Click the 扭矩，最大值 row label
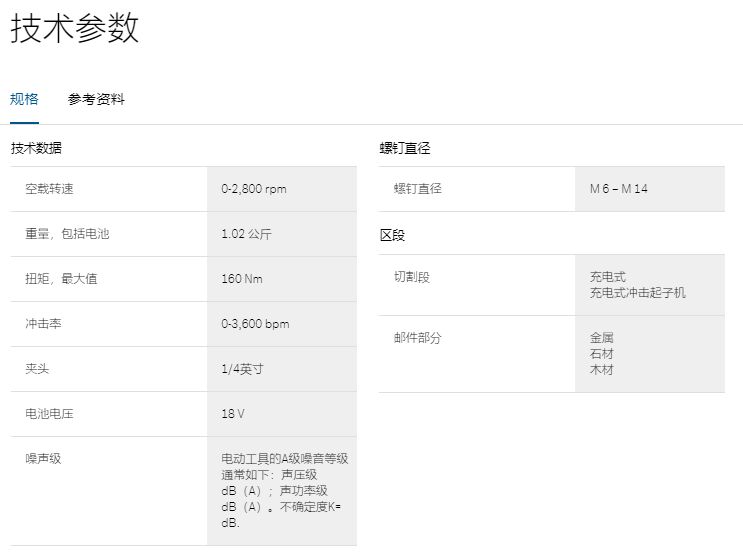Image resolution: width=743 pixels, height=553 pixels. [x=61, y=279]
